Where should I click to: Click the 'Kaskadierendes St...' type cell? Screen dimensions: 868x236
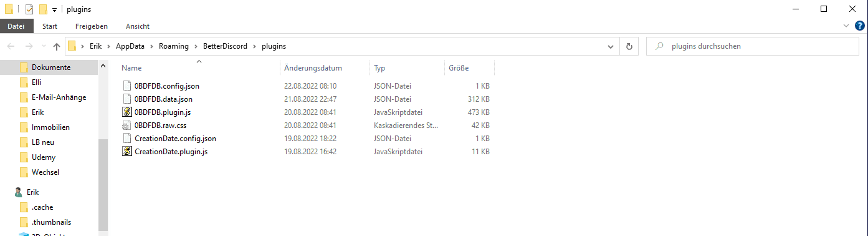pyautogui.click(x=406, y=125)
